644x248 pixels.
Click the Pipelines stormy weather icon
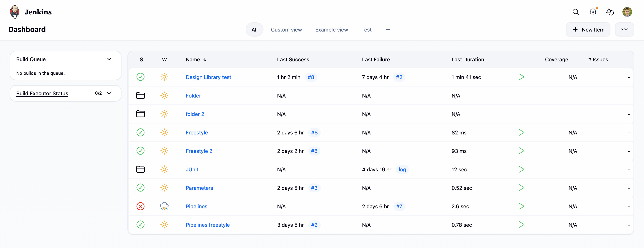click(164, 206)
